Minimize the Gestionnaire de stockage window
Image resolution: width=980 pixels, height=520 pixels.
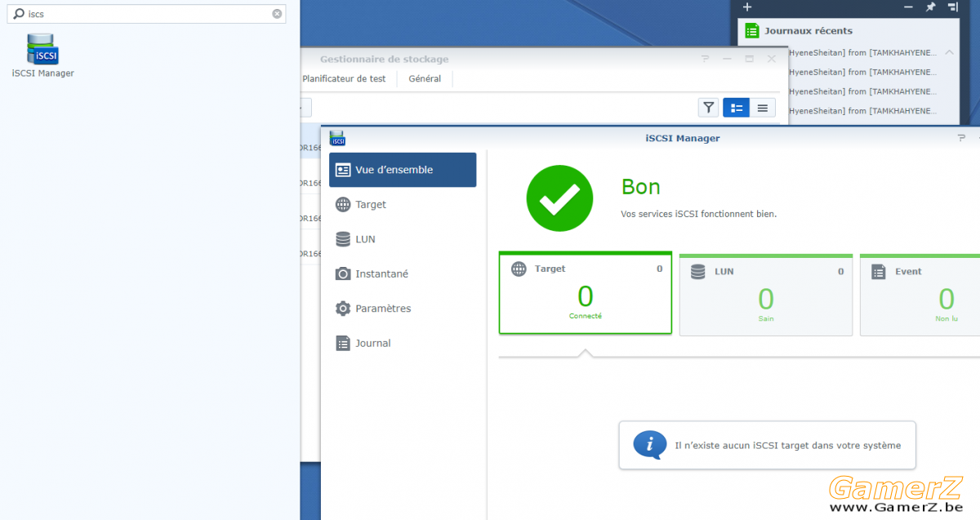pos(728,59)
